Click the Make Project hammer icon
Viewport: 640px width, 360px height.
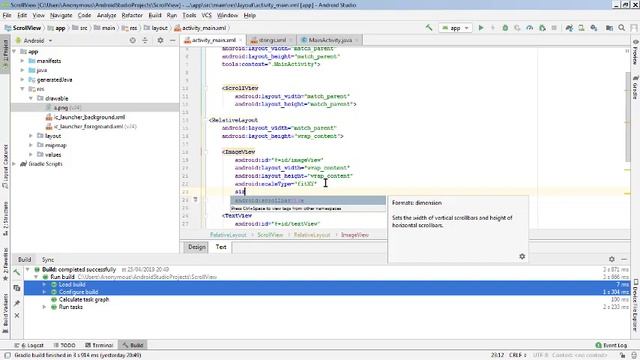(429, 28)
